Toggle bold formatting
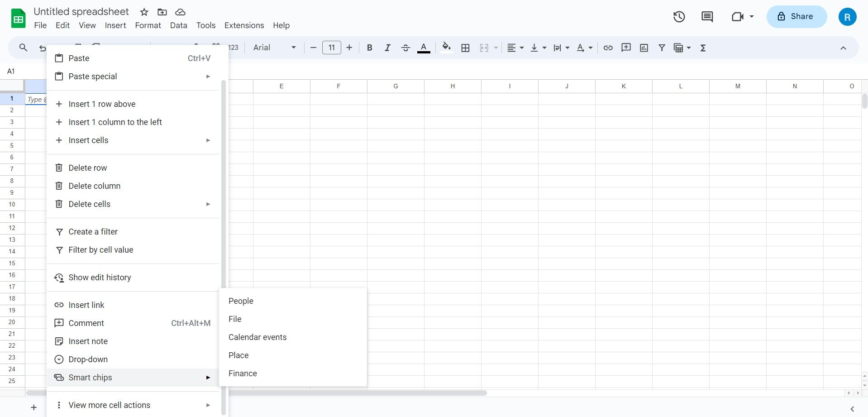Image resolution: width=868 pixels, height=417 pixels. (369, 48)
